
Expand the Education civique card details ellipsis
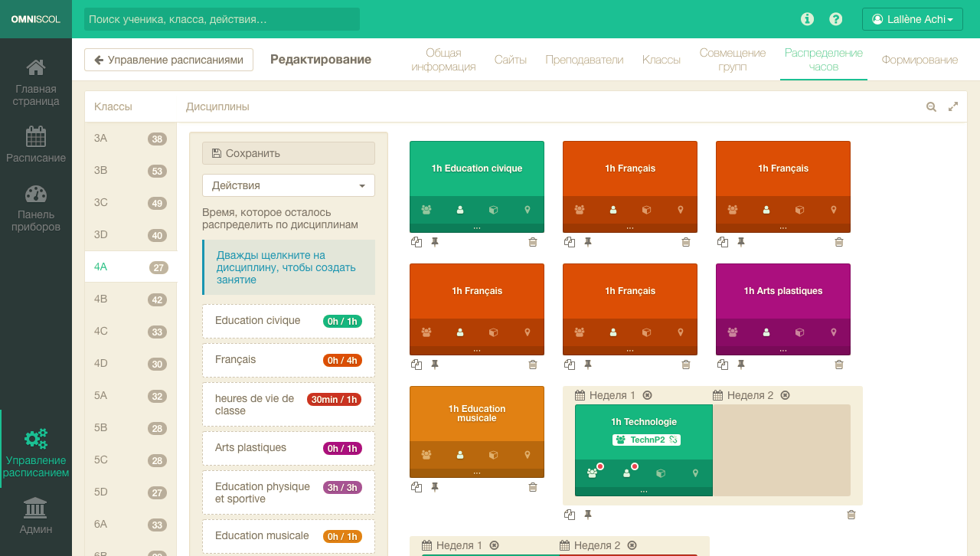click(x=477, y=227)
